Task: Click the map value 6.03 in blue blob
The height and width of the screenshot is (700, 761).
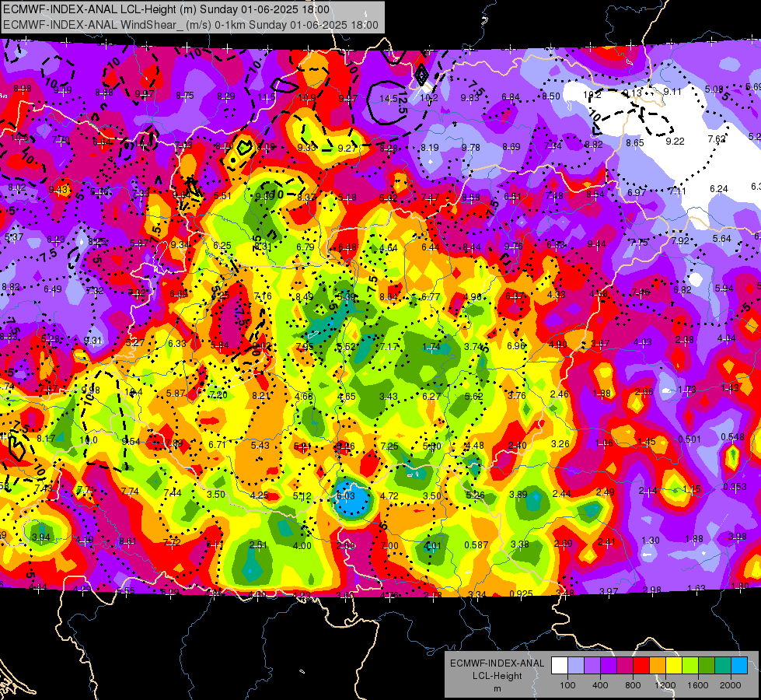Action: [x=346, y=496]
